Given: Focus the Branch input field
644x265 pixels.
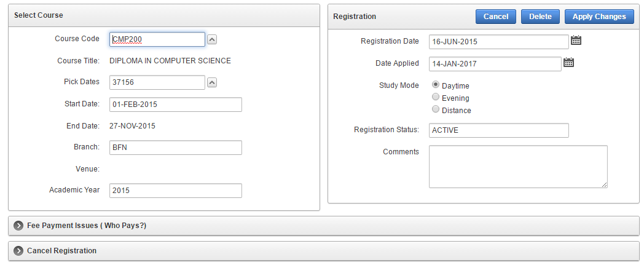Looking at the screenshot, I should 176,148.
